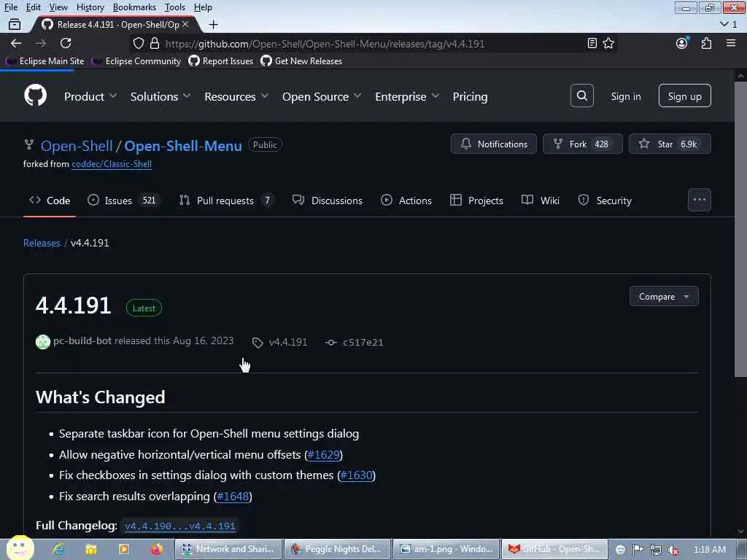Viewport: 747px width, 560px height.
Task: Expand the Enterprise dropdown menu
Action: pos(407,96)
